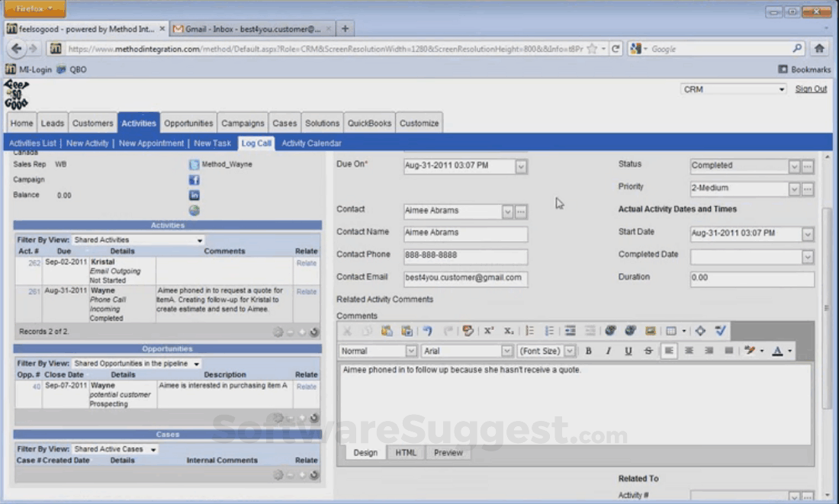Click the LinkedIn icon for this customer

click(x=194, y=195)
